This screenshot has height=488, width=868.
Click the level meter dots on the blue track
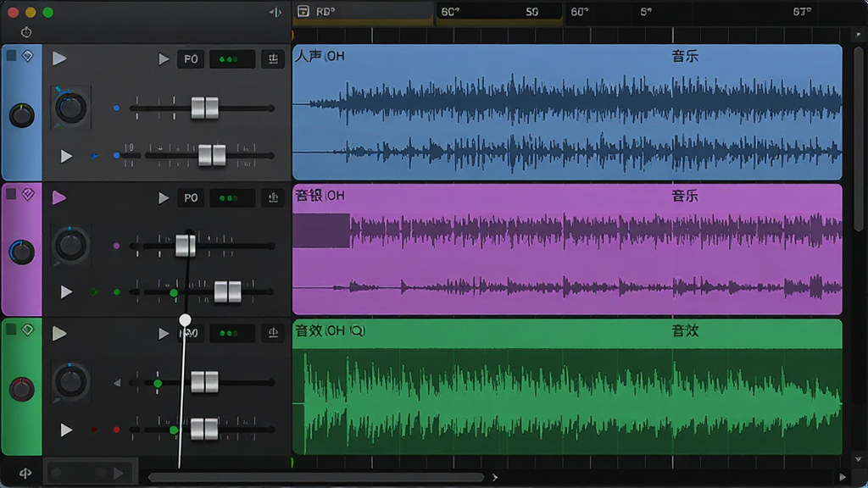click(x=232, y=59)
